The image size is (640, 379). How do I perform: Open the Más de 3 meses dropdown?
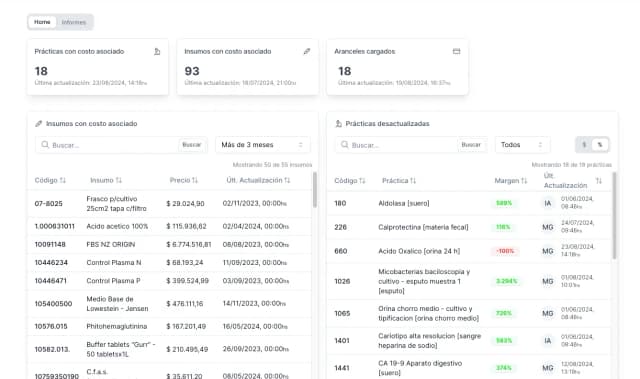[x=262, y=145]
